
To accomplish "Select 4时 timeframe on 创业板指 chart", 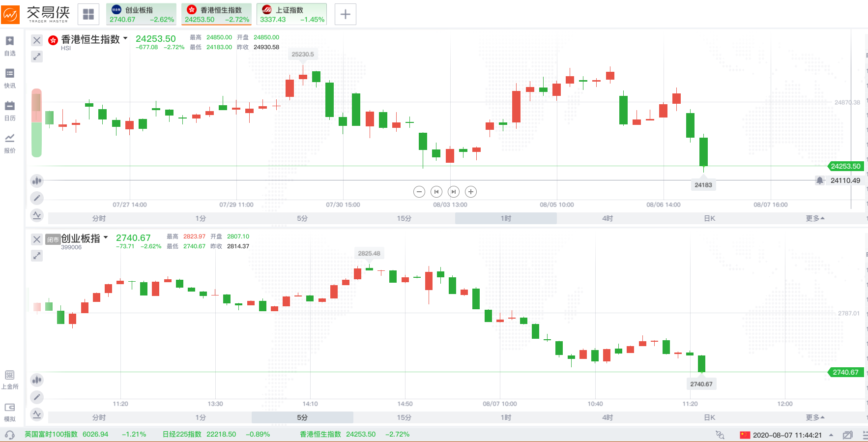I will (x=608, y=417).
